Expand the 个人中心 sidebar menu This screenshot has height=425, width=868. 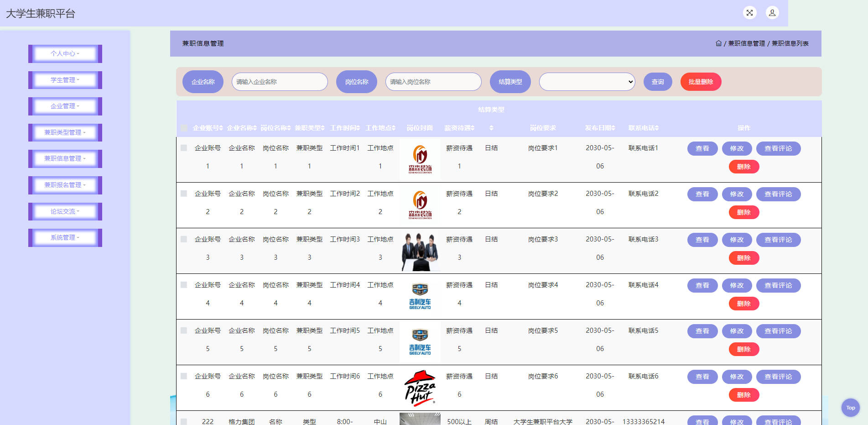[x=65, y=54]
